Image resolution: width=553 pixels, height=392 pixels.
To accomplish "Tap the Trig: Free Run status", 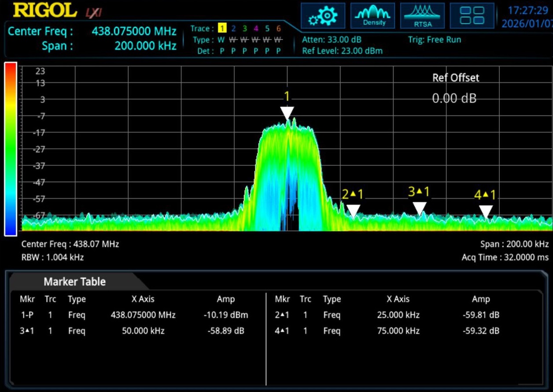I will pos(435,40).
